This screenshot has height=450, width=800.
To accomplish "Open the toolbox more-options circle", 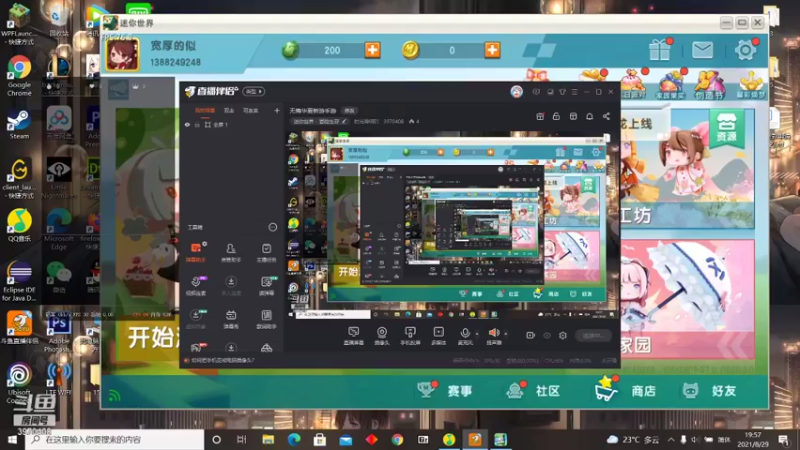I will [x=272, y=227].
